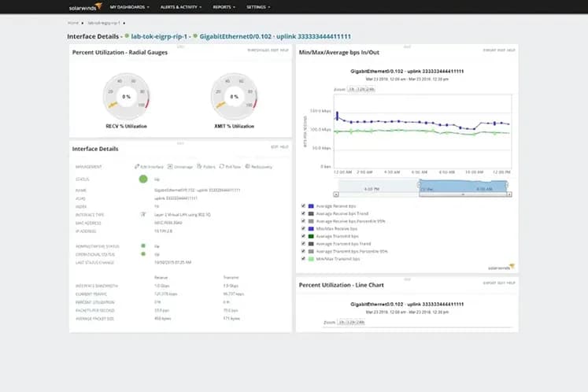
Task: Click the Operational Status green indicator
Action: tap(143, 254)
